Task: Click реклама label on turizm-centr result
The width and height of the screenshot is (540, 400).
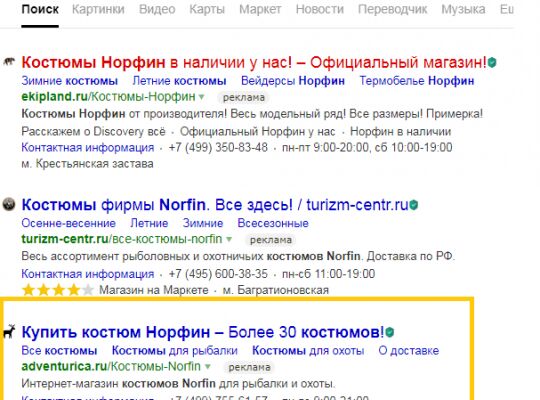Action: coord(271,240)
